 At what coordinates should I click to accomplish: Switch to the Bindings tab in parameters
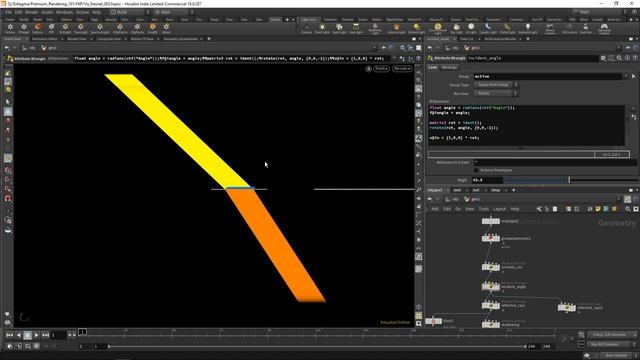point(449,67)
